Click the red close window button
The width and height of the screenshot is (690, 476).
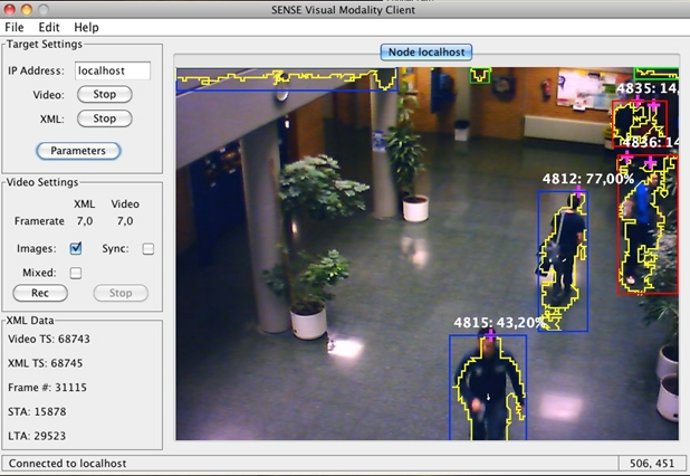coord(10,9)
